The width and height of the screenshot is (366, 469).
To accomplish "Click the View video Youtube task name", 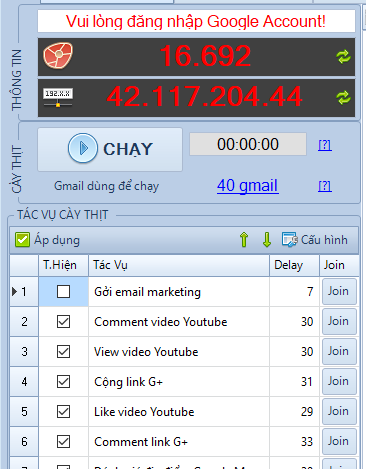I will (x=146, y=352).
